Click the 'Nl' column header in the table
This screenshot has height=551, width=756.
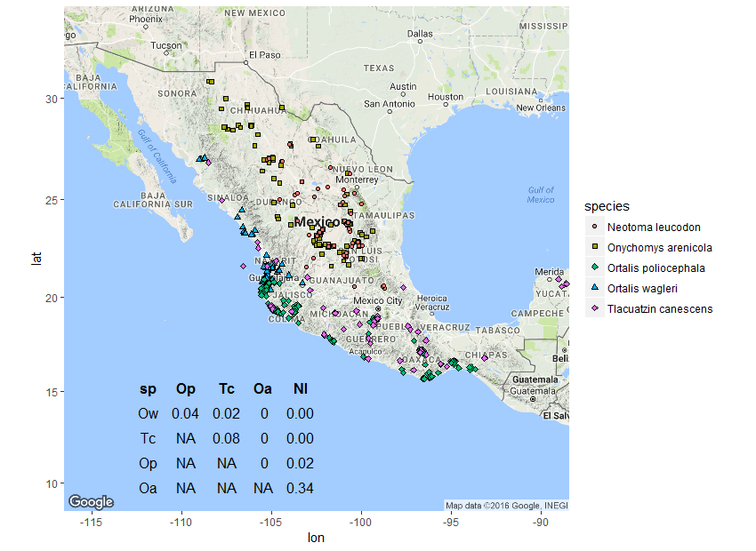301,388
